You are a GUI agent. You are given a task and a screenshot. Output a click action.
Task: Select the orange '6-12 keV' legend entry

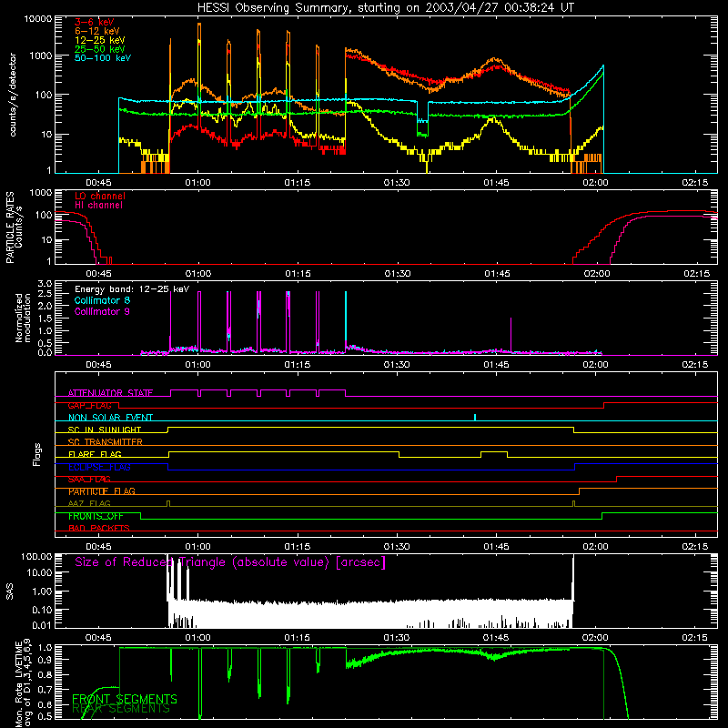tap(97, 31)
